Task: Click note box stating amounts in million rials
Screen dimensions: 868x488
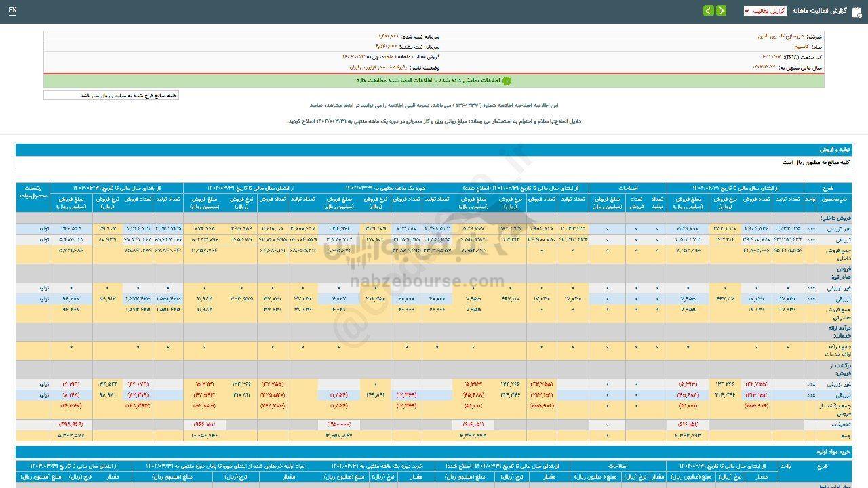Action: [111, 96]
